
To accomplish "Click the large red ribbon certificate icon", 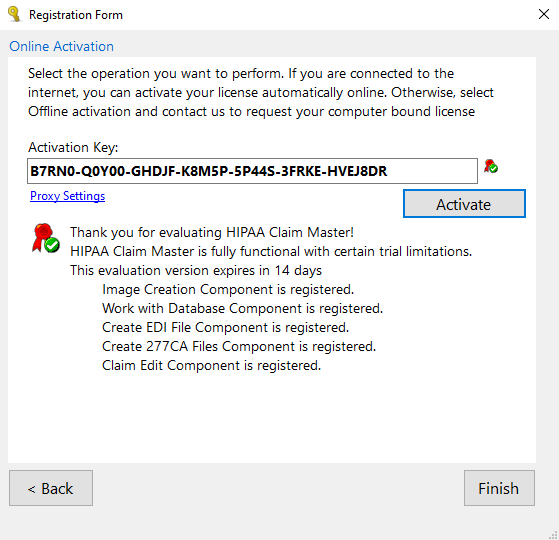I will point(46,238).
